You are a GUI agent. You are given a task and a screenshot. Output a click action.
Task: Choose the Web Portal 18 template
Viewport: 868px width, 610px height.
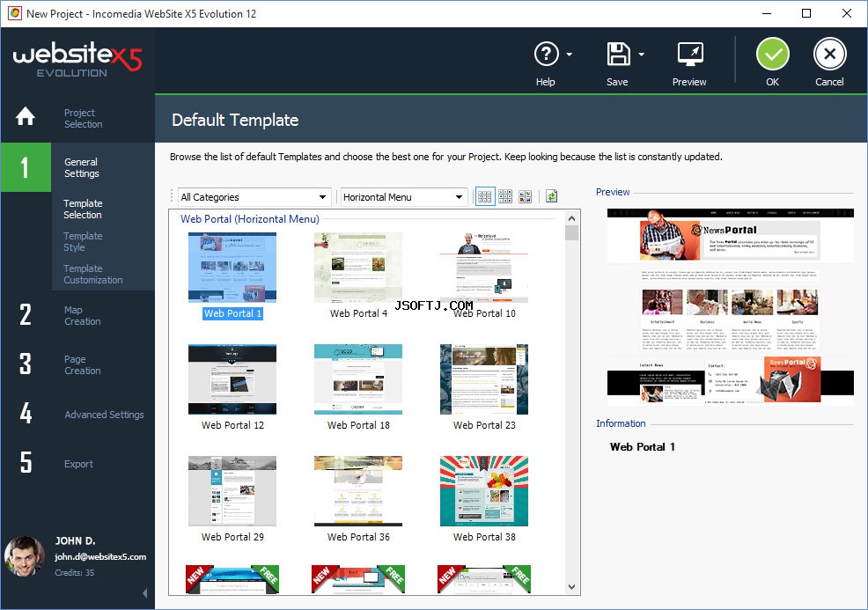click(x=358, y=379)
